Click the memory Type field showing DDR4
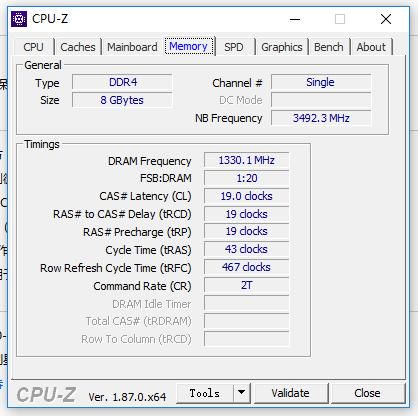The width and height of the screenshot is (418, 416). tap(122, 82)
